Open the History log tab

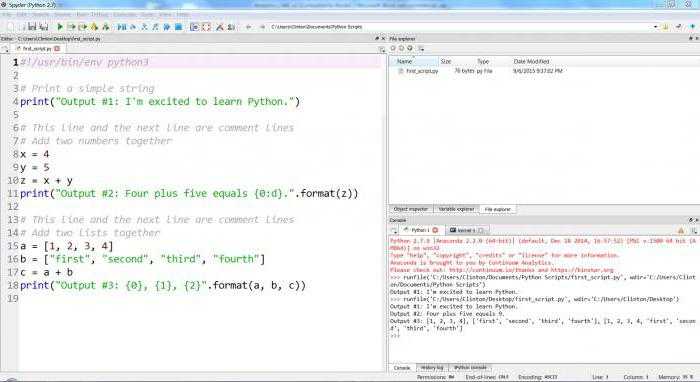(432, 368)
